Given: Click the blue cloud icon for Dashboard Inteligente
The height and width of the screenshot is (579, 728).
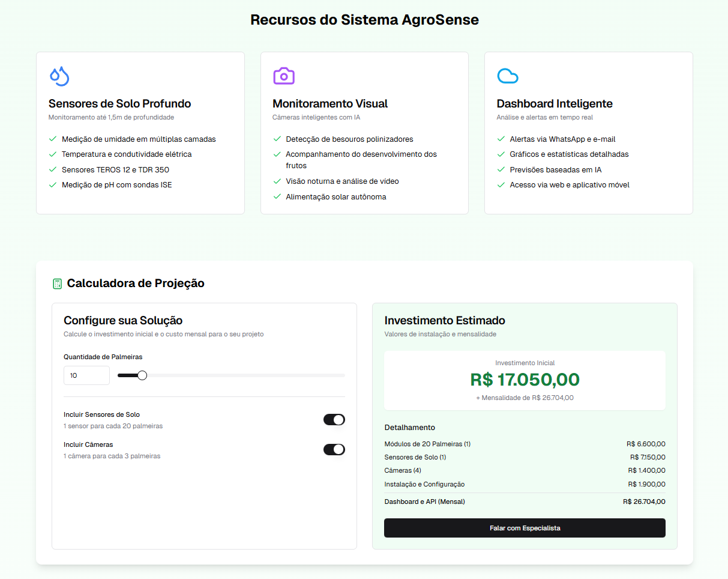Looking at the screenshot, I should pos(507,76).
